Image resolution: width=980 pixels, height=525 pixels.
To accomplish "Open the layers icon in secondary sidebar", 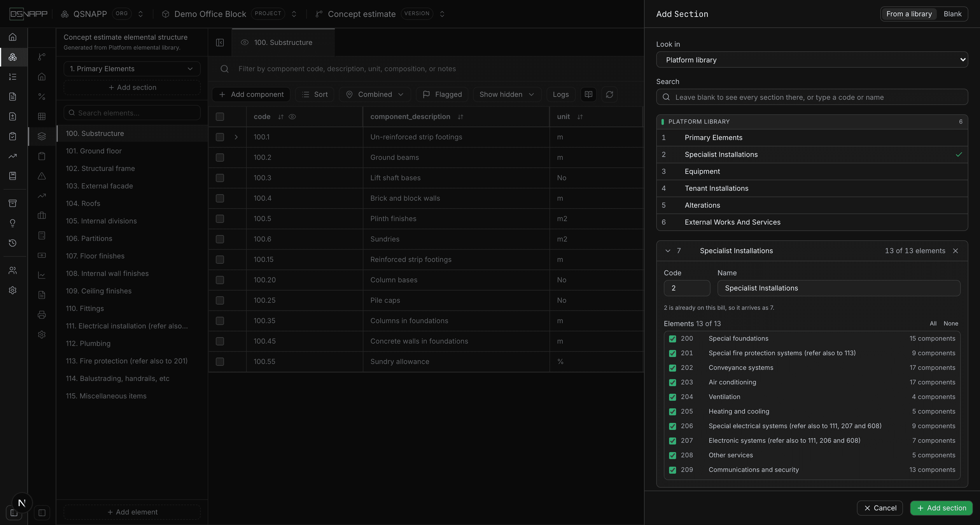I will (x=42, y=136).
